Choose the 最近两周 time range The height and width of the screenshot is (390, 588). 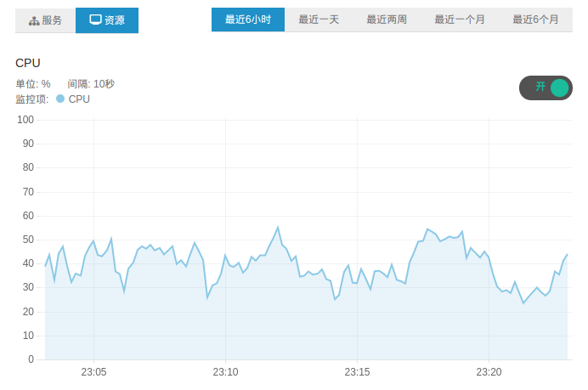[x=387, y=20]
